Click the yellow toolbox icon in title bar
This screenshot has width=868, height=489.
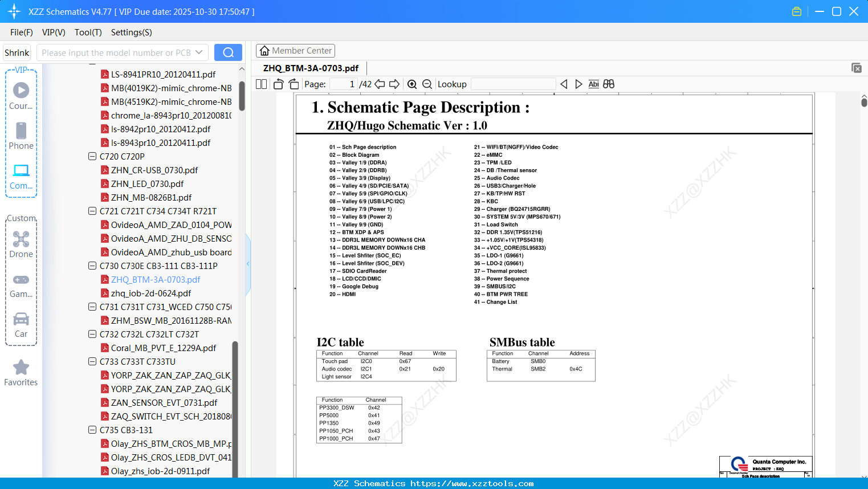(x=797, y=11)
